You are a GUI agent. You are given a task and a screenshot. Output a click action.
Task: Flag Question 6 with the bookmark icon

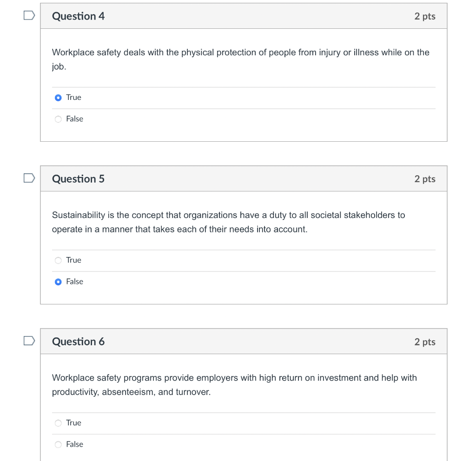pyautogui.click(x=29, y=341)
